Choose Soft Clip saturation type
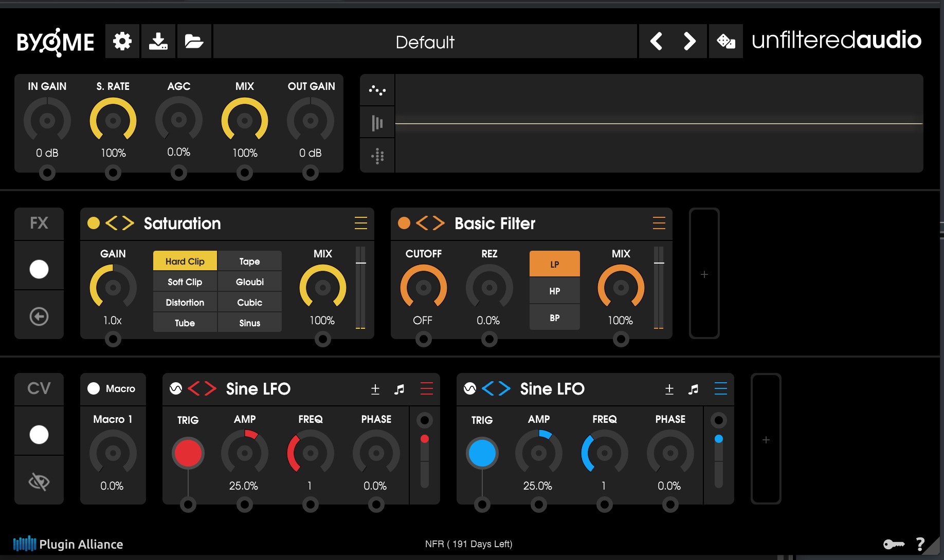 [185, 282]
